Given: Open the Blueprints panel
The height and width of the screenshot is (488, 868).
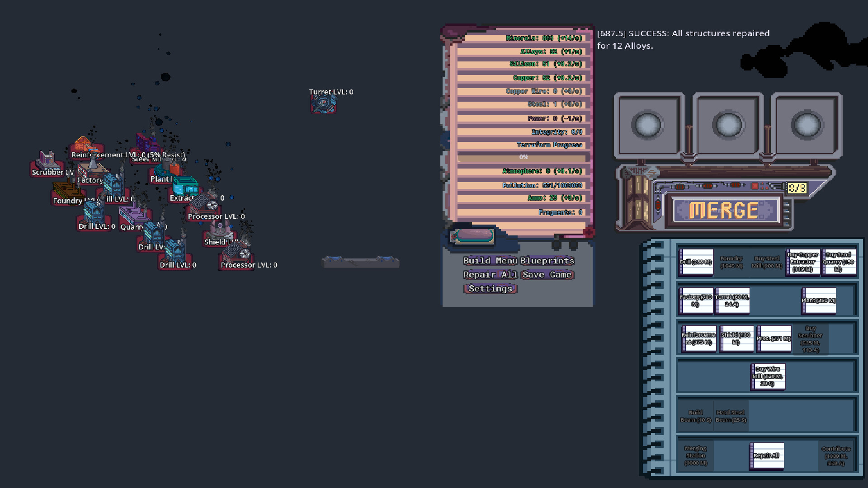Looking at the screenshot, I should click(547, 261).
